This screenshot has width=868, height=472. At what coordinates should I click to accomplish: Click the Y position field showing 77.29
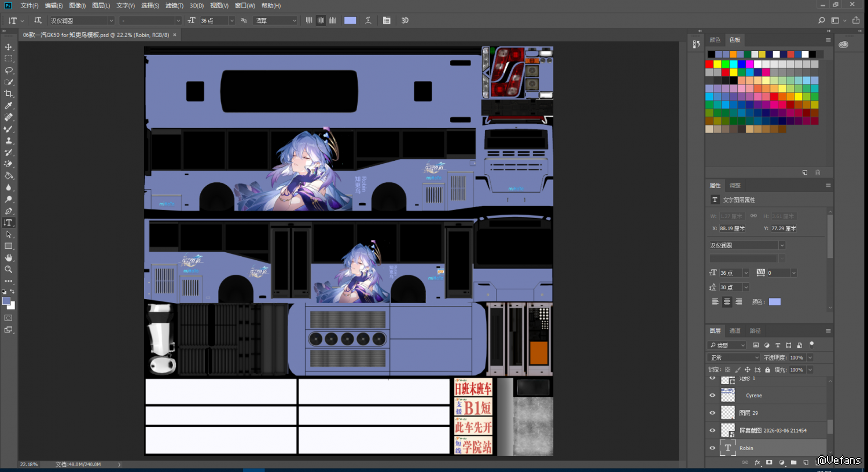tap(784, 228)
